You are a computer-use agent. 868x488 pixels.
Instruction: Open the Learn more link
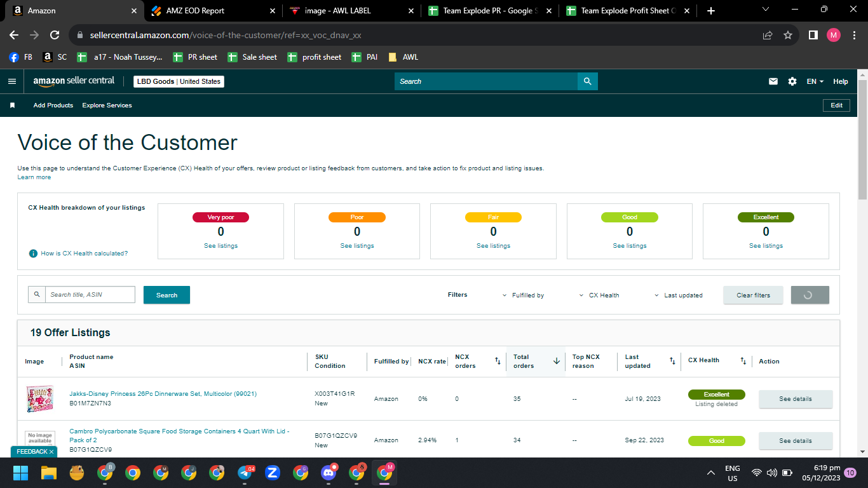[34, 177]
